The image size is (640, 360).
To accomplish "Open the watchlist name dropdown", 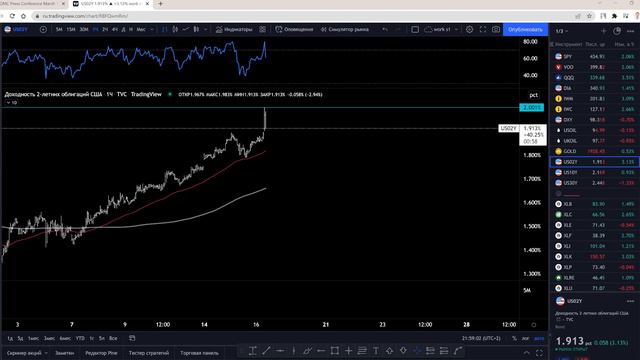I will 562,31.
